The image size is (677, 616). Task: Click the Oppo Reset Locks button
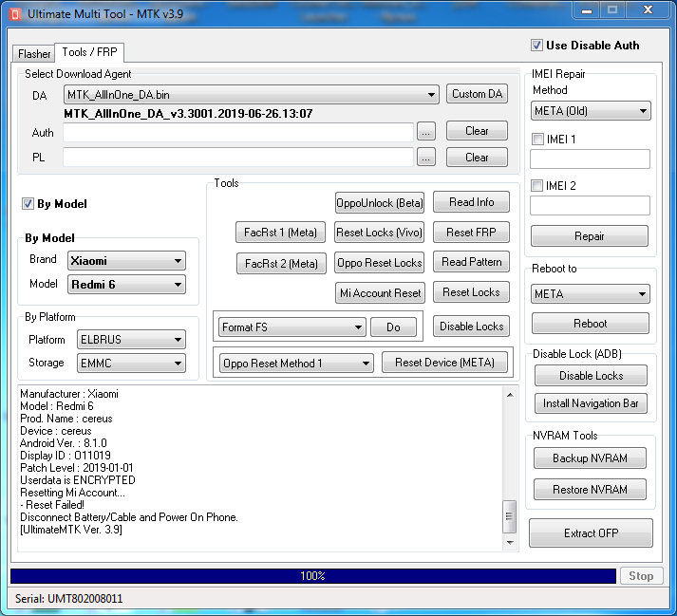379,263
